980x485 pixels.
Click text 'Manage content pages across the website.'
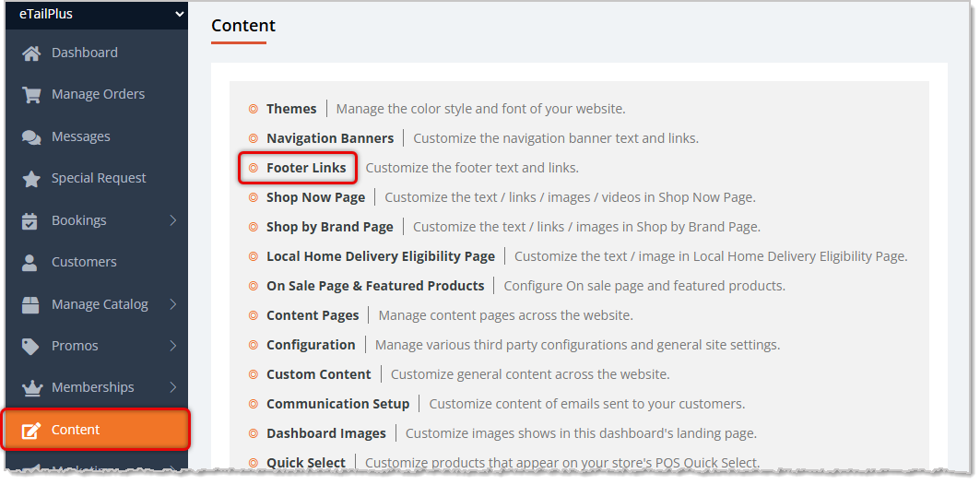tap(505, 315)
